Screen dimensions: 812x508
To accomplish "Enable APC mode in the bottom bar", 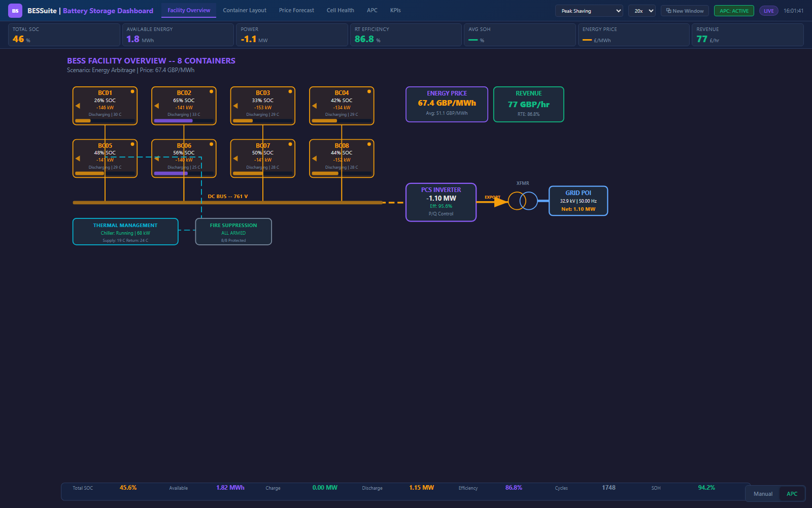I will pyautogui.click(x=792, y=493).
